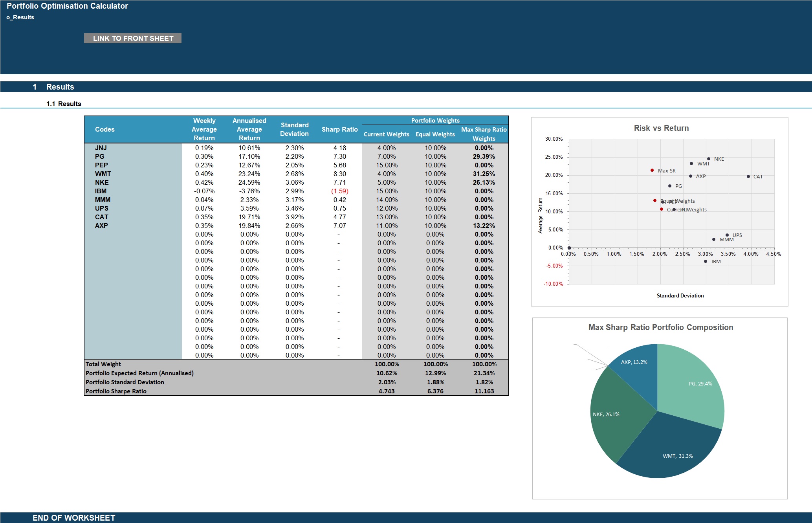Screen dimensions: 812x523
Task: Click the Portfolio Optimisation Calculator title
Action: point(67,6)
